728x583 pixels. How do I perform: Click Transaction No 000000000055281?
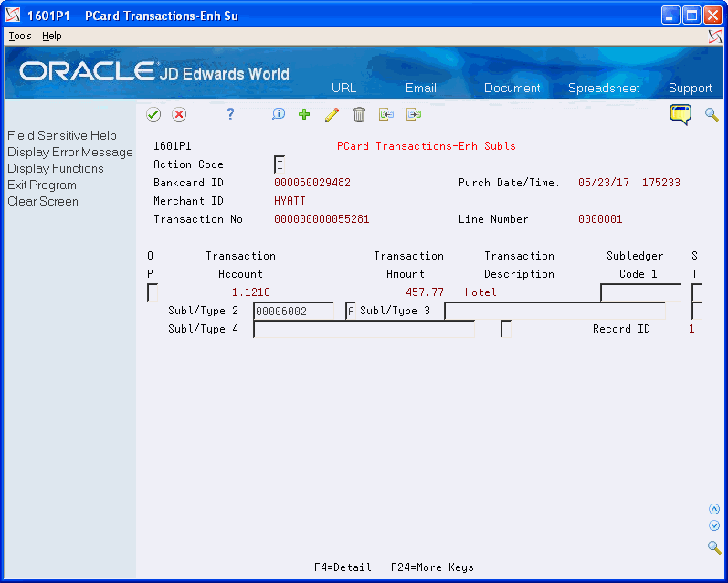(x=322, y=219)
